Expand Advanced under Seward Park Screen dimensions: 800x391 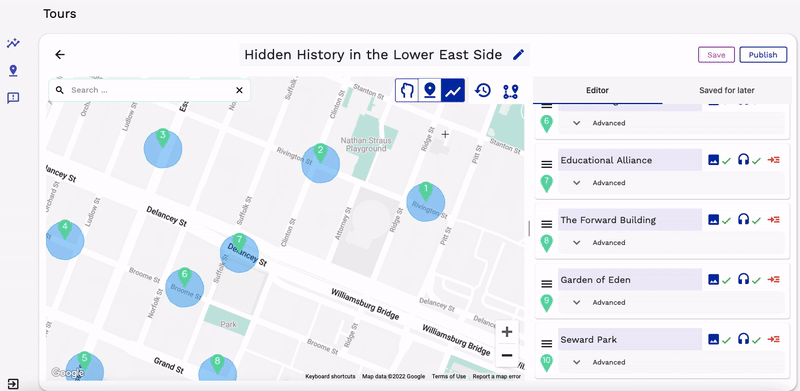(x=671, y=362)
